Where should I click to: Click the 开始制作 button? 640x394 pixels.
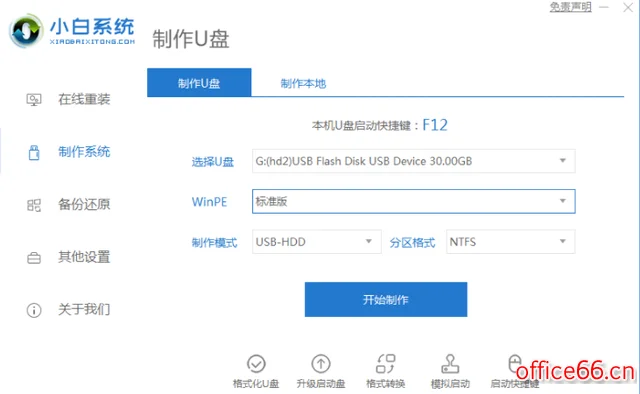[x=386, y=299]
